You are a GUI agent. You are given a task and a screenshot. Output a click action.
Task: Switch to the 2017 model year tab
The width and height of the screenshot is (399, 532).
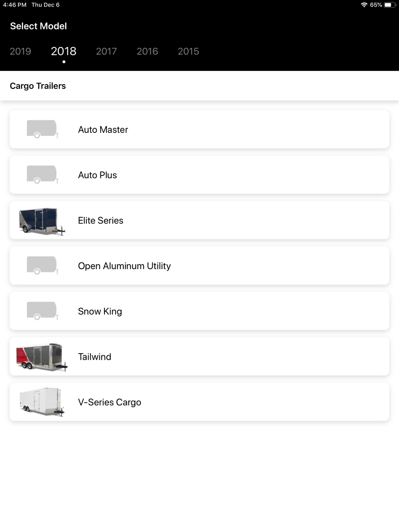pos(106,51)
